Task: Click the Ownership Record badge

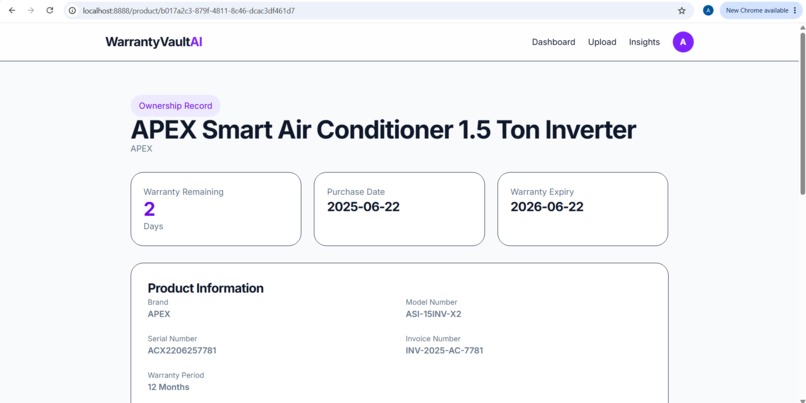Action: pyautogui.click(x=175, y=105)
